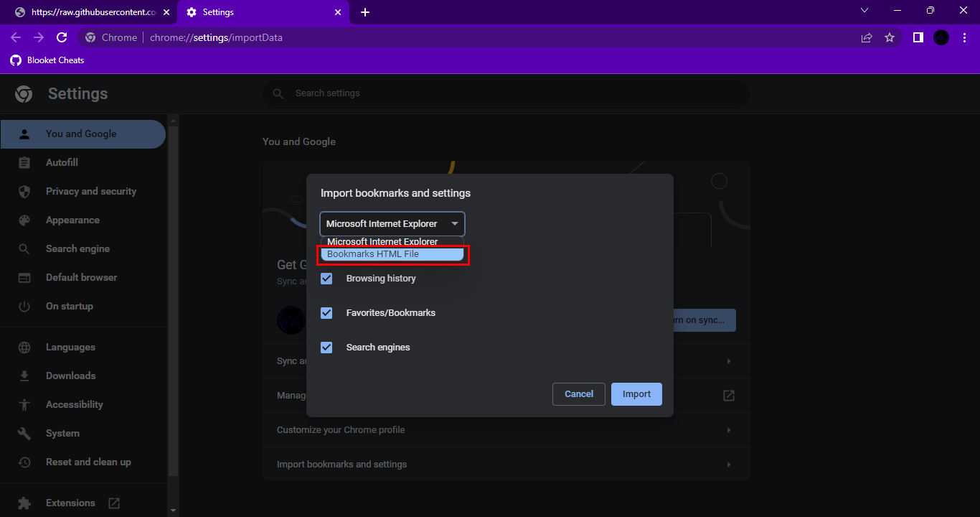Choose Bookmarks HTML File option
The width and height of the screenshot is (980, 517).
392,254
